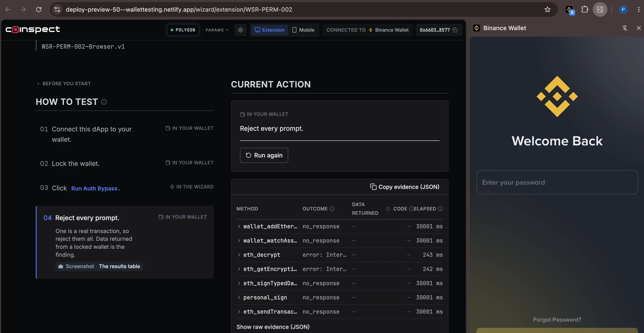
Task: Bookmark this page with the star icon
Action: [548, 9]
